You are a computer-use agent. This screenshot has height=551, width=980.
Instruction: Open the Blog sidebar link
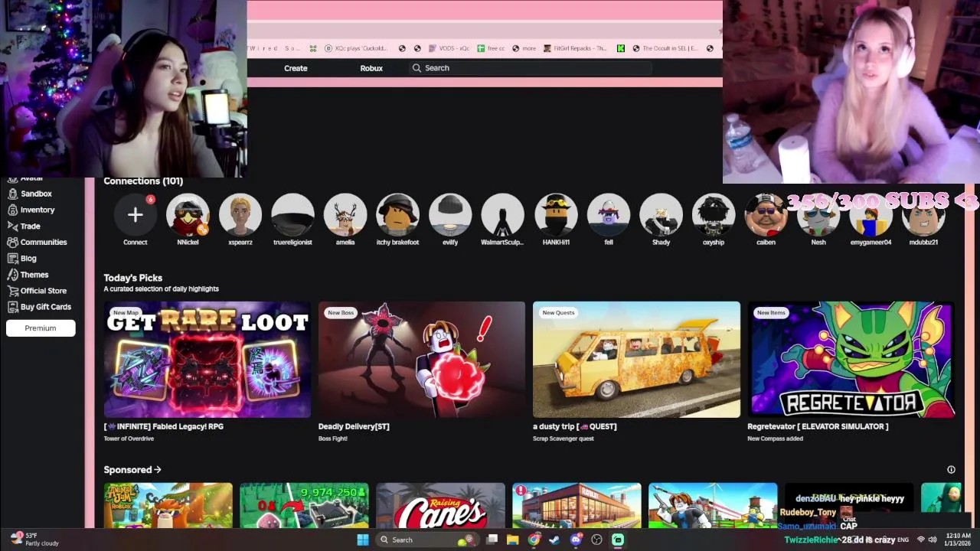[21, 258]
